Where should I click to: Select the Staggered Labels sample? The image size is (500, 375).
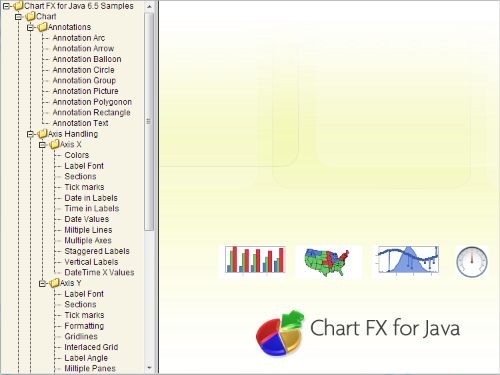[x=97, y=251]
